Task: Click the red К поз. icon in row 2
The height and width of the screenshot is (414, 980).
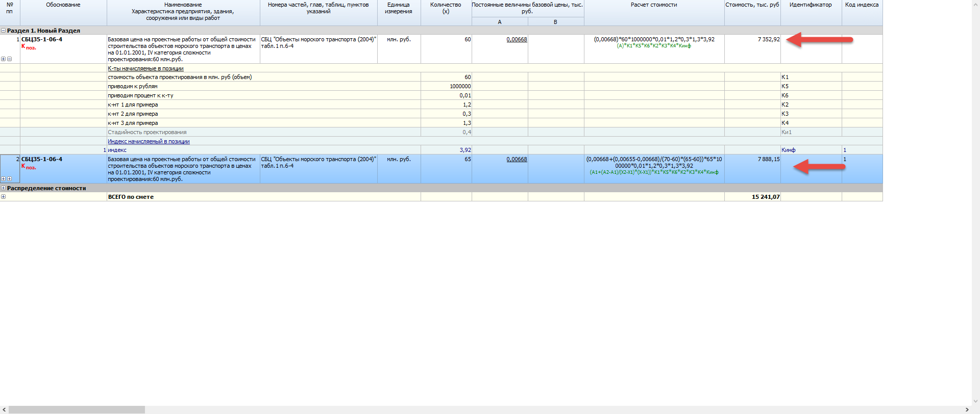Action: tap(29, 167)
